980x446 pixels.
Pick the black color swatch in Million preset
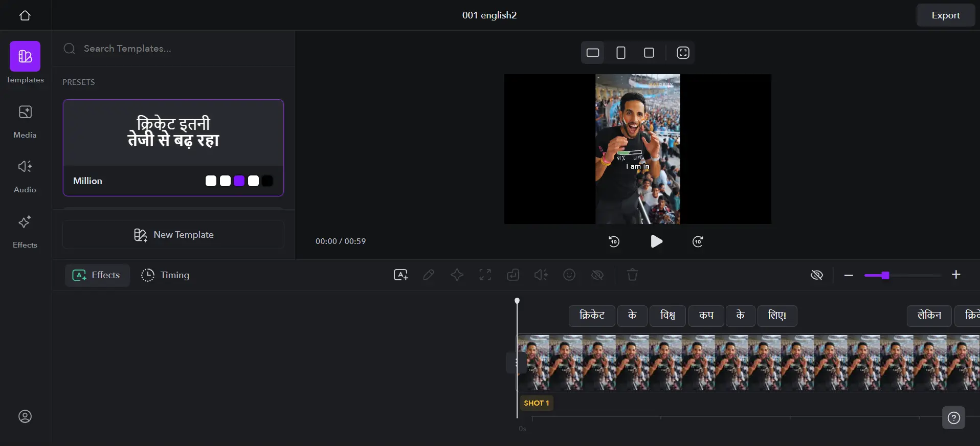268,181
